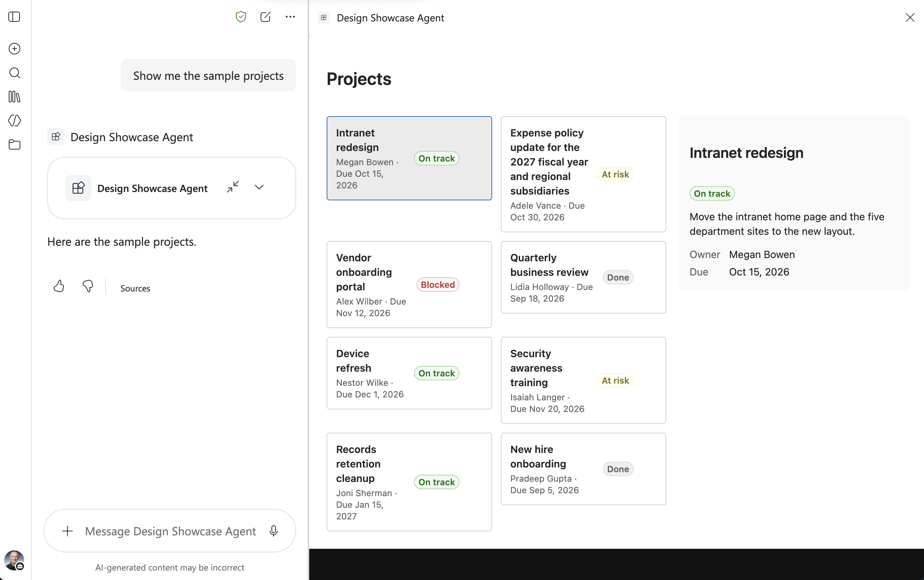Give thumbs up to the response
The width and height of the screenshot is (924, 580).
tap(59, 286)
